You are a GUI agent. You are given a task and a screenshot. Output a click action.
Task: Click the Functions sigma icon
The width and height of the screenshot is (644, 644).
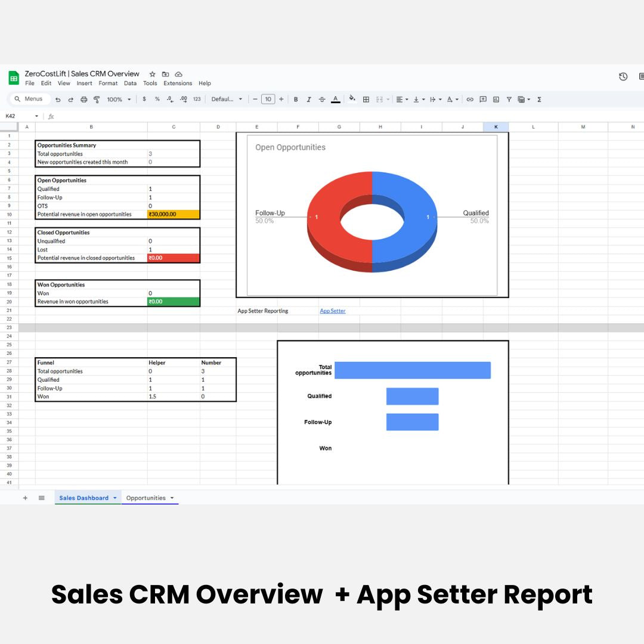pyautogui.click(x=539, y=100)
